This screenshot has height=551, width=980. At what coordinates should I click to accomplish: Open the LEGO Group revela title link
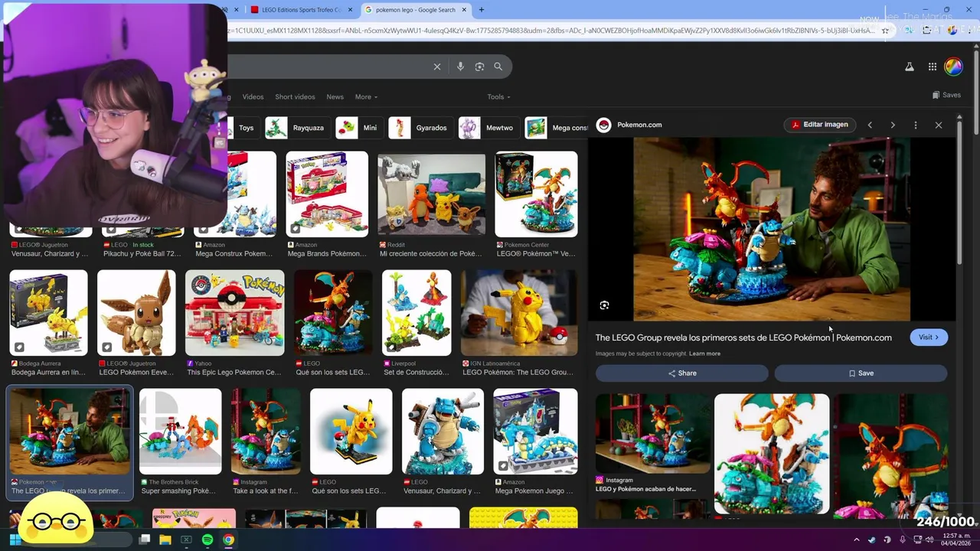point(743,337)
